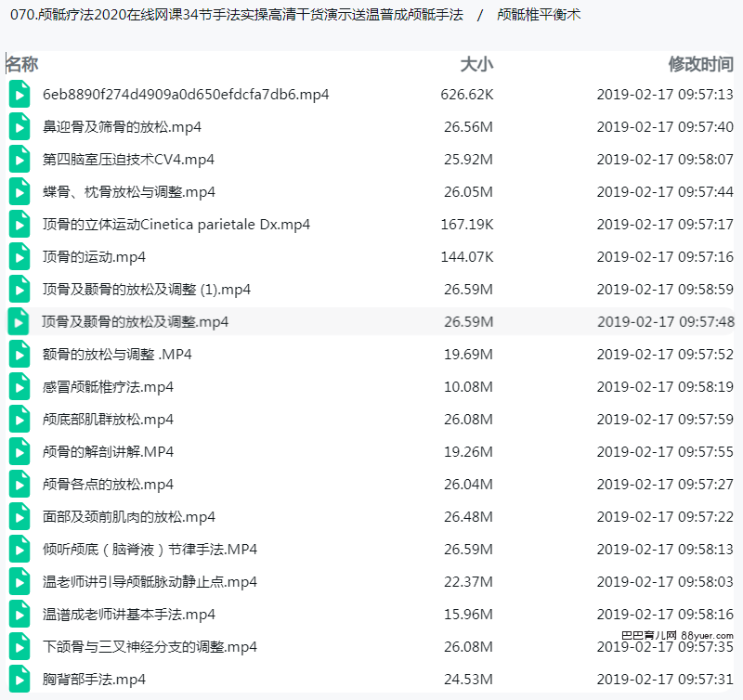Click the icon for highlighted 顶骨及颞骨的放松及调整.mp4
This screenshot has width=743, height=700.
click(19, 322)
